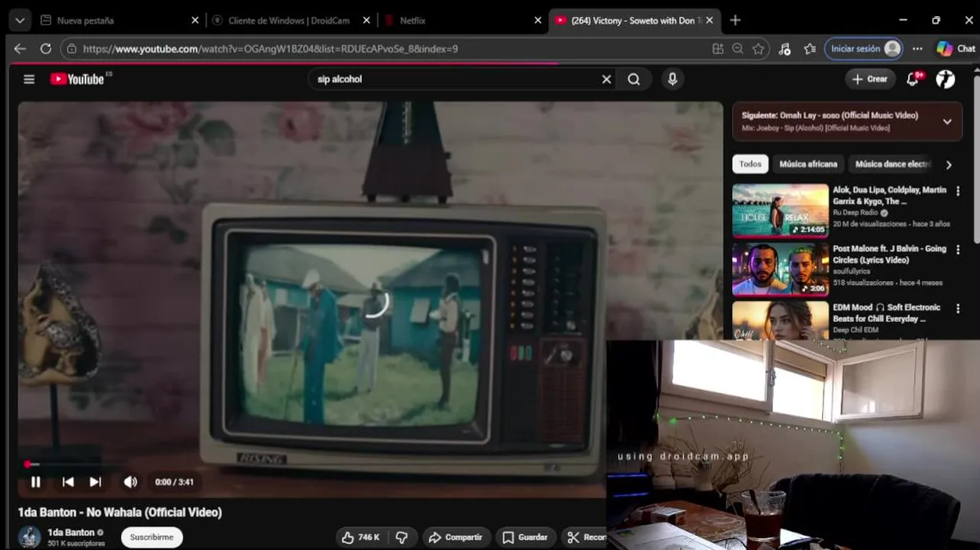Viewport: 980px width, 550px height.
Task: Click the browser address bar URL
Action: pos(271,48)
